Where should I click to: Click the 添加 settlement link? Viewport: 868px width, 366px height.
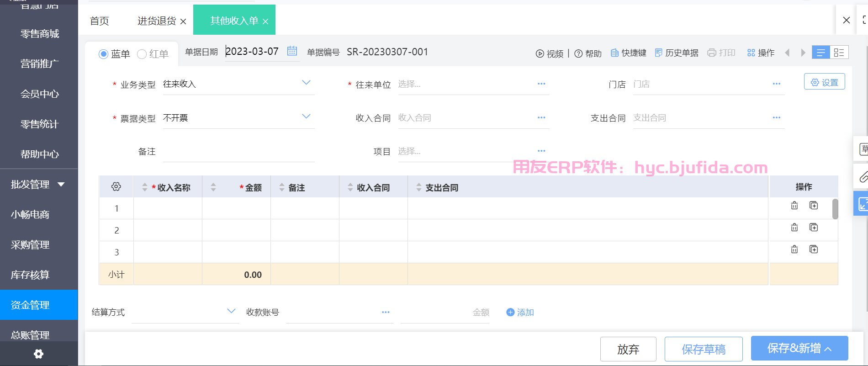point(520,313)
